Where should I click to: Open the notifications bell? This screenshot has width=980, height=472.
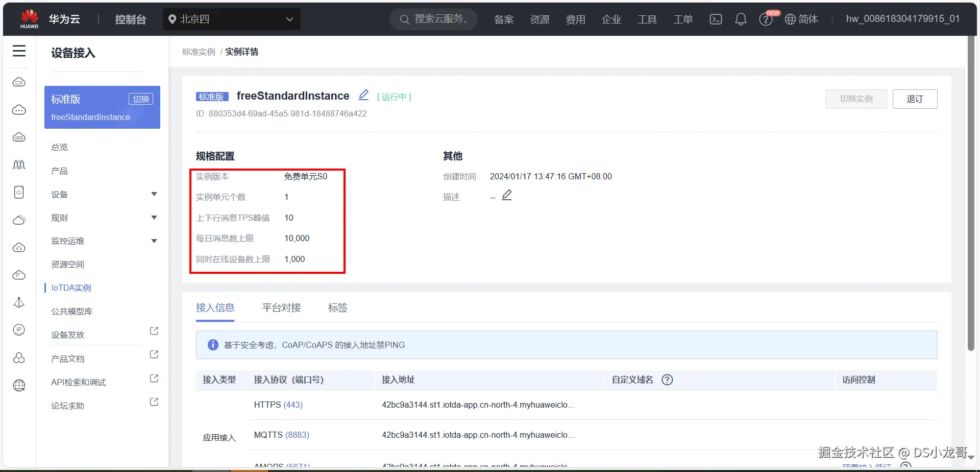pos(741,19)
